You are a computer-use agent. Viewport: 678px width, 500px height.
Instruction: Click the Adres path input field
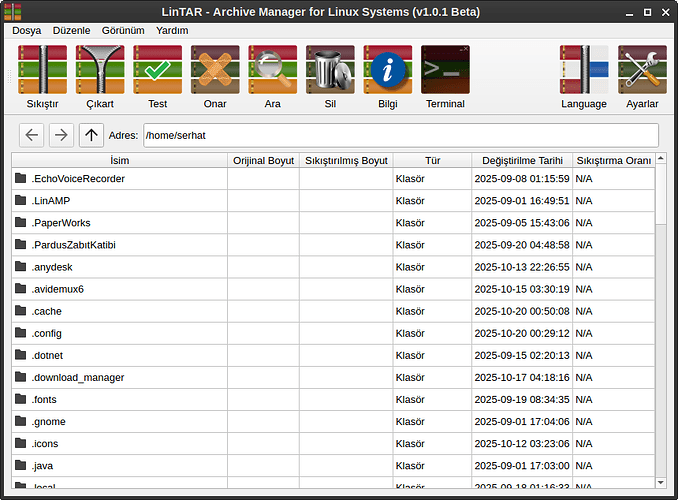(400, 135)
